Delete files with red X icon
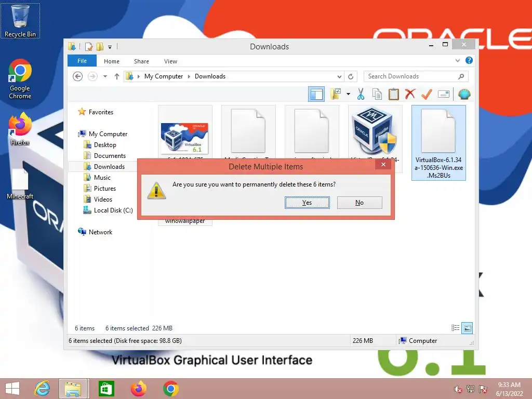The width and height of the screenshot is (532, 399). [x=410, y=94]
